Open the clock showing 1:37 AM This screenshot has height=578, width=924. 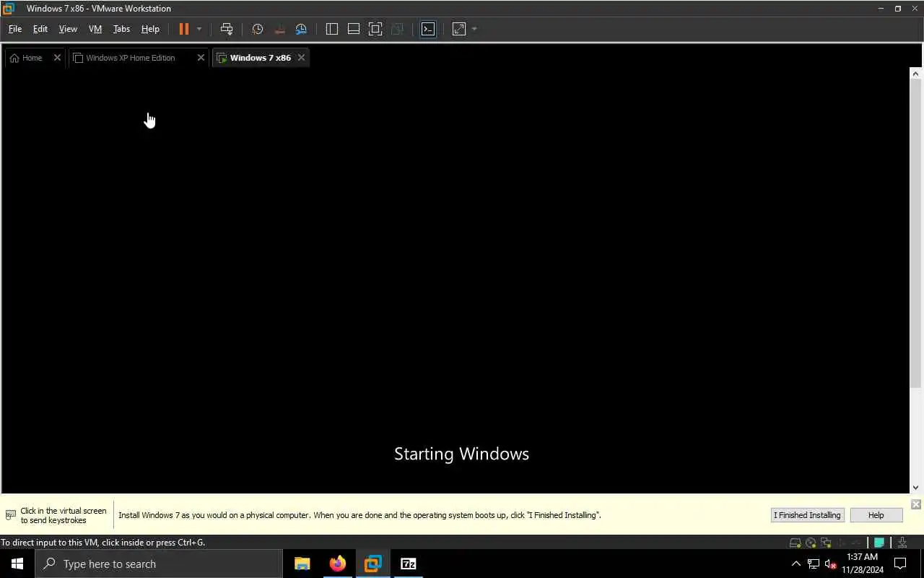[x=863, y=564]
